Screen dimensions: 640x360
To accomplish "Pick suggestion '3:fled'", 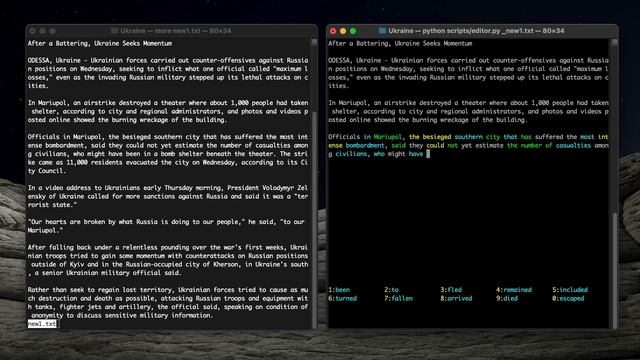I will pyautogui.click(x=451, y=290).
